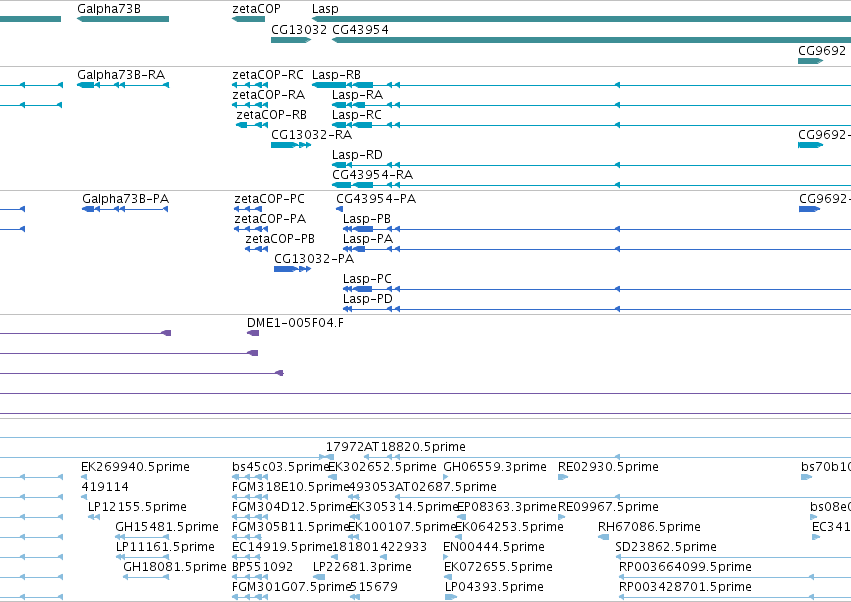Select EST SD23862.5prime
851x602 pixels.
(x=666, y=547)
